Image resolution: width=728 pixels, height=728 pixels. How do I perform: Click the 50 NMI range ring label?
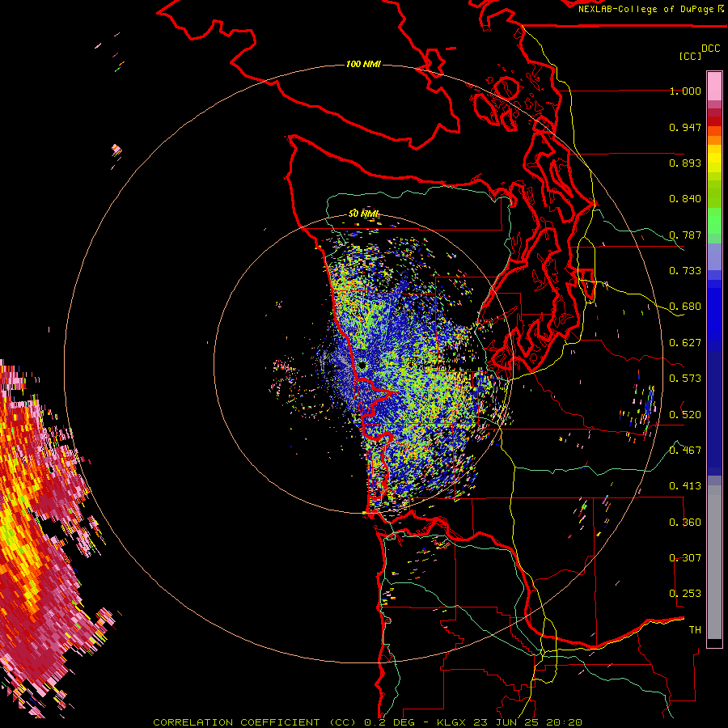[363, 214]
